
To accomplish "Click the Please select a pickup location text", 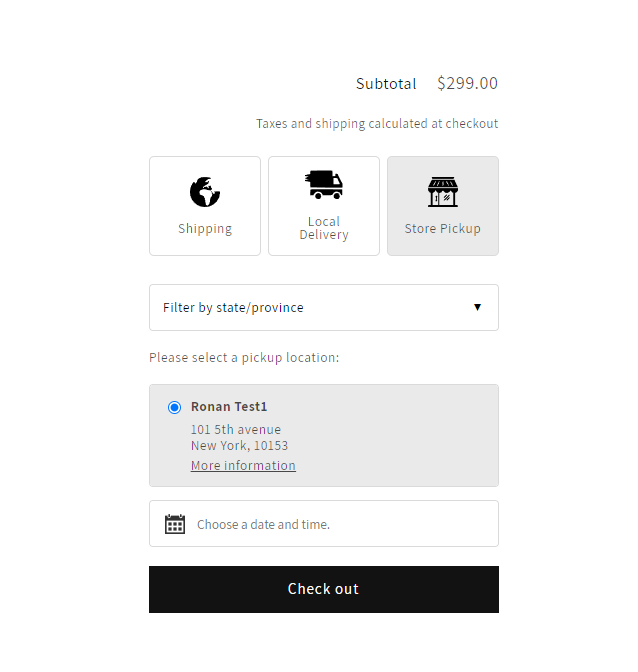I will coord(244,357).
